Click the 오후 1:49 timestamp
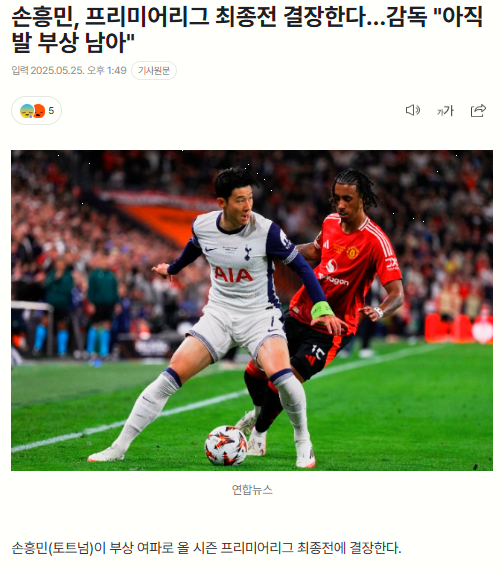The width and height of the screenshot is (503, 572). pyautogui.click(x=107, y=70)
